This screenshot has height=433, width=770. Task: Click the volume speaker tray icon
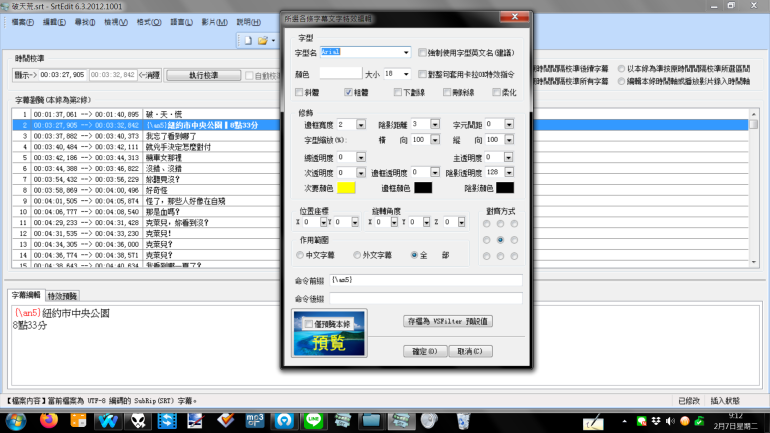click(670, 421)
